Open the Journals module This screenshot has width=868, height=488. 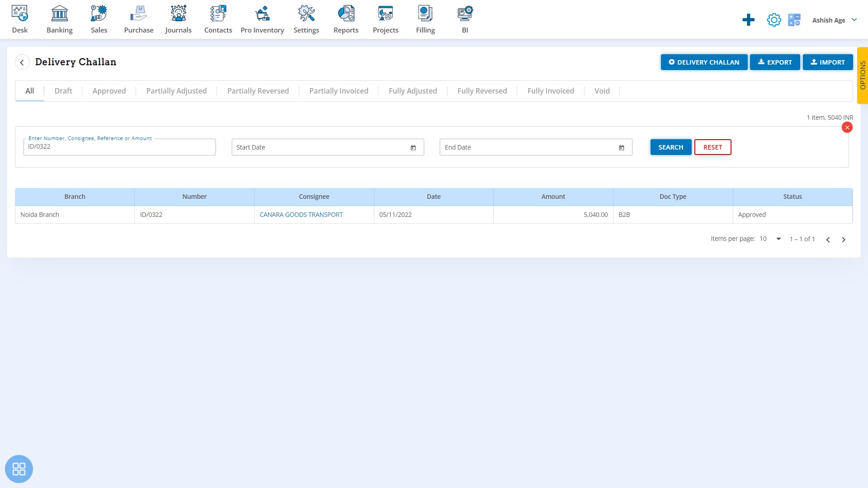coord(178,19)
